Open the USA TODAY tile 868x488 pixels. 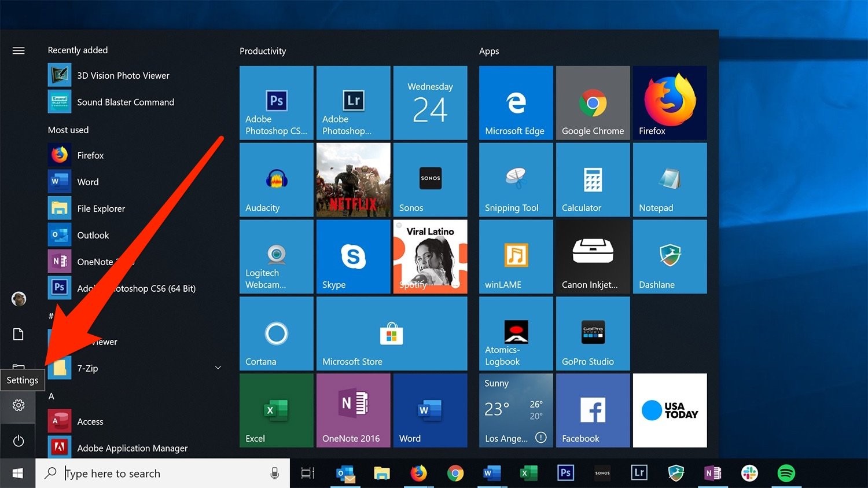670,410
